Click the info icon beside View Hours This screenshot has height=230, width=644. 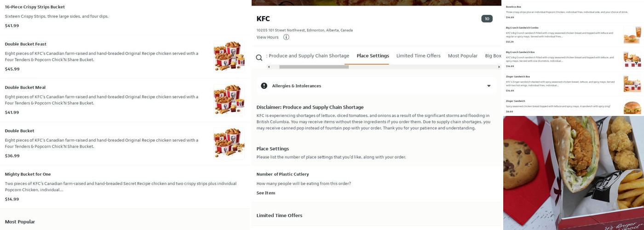pyautogui.click(x=286, y=37)
